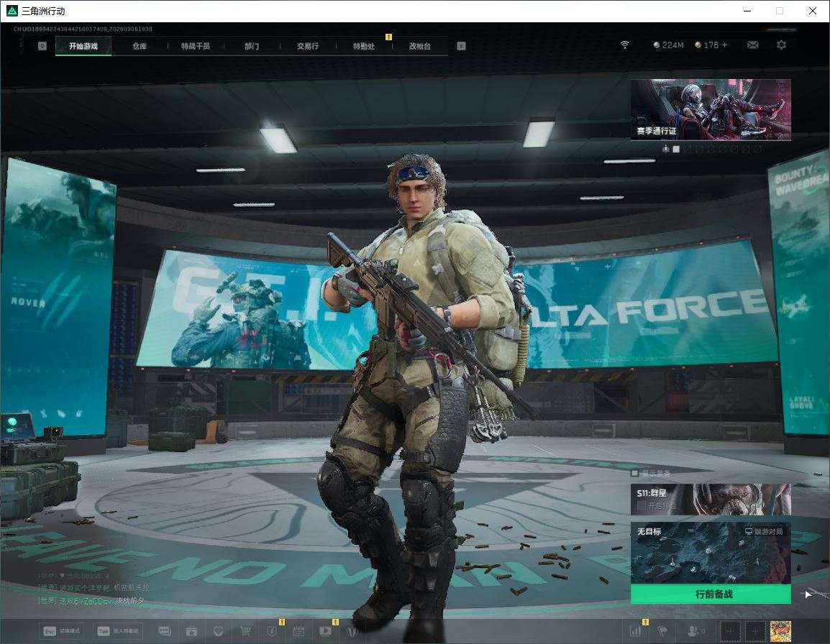Click the V emblem icon in bottom bar
This screenshot has width=830, height=644.
click(352, 631)
